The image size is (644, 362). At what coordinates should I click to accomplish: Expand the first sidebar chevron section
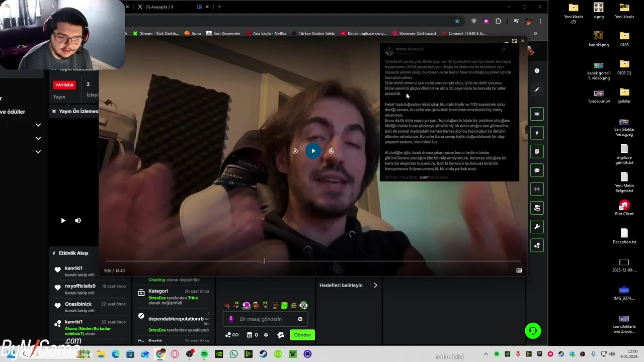pos(38,125)
